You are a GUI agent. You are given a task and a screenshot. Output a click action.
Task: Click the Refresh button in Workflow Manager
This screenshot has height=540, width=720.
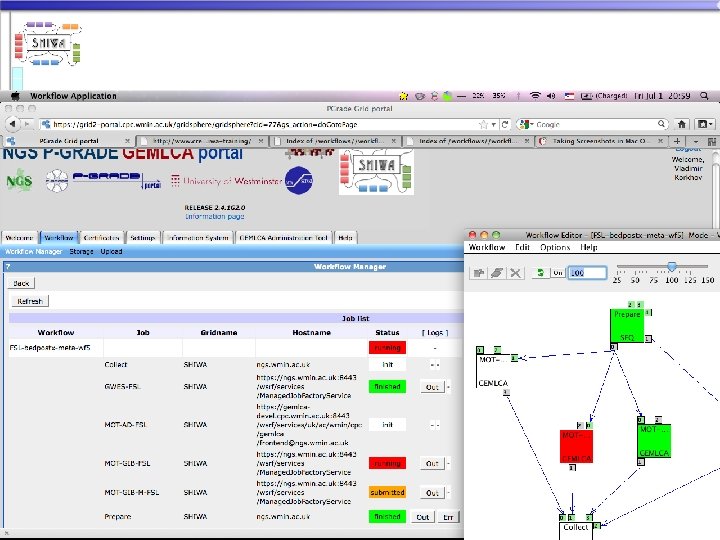click(x=30, y=301)
